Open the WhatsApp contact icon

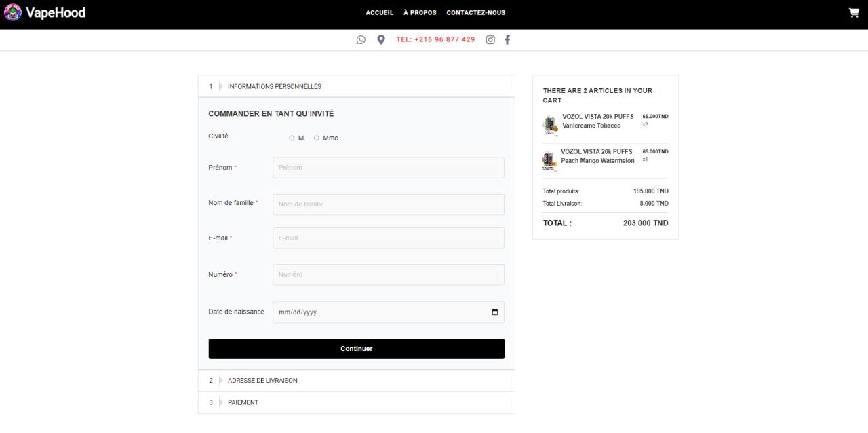click(x=361, y=39)
